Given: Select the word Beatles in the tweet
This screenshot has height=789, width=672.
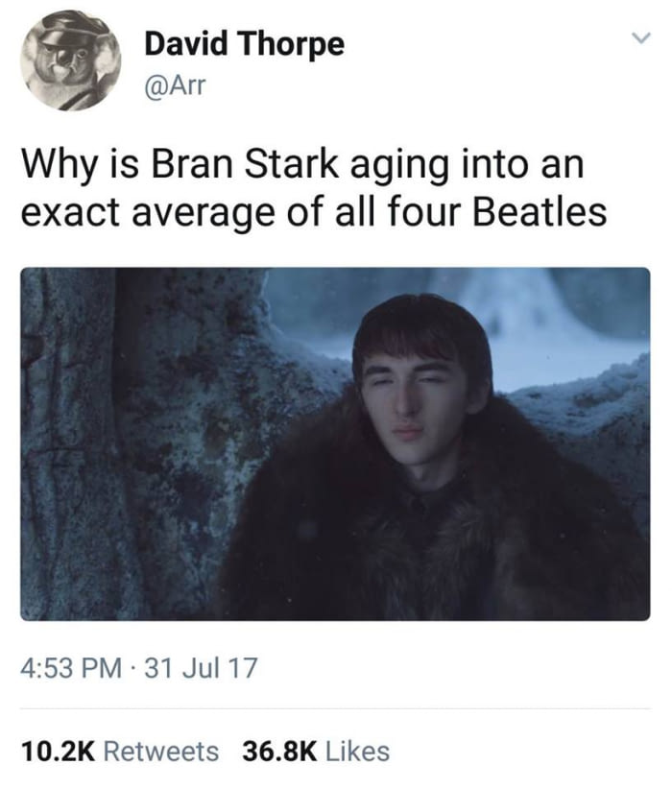Looking at the screenshot, I should (x=540, y=210).
